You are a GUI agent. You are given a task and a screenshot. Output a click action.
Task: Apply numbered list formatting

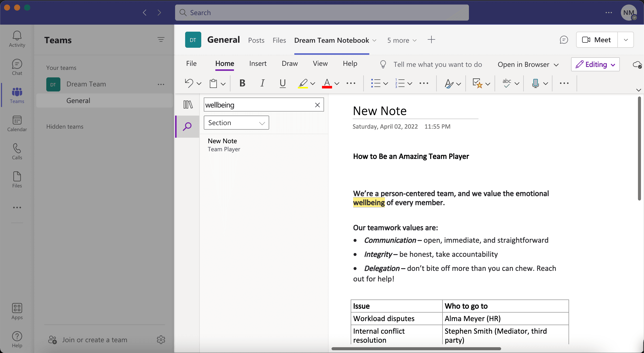tap(400, 83)
